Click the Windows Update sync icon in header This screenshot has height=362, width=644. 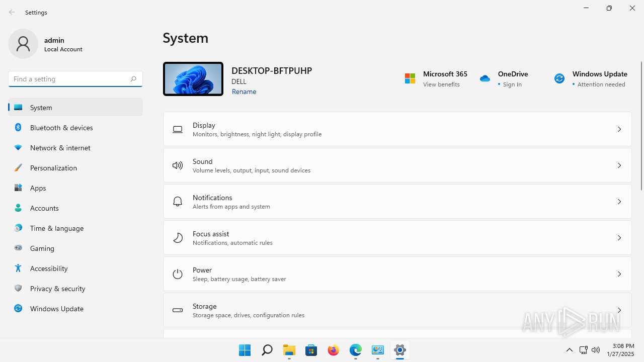click(559, 78)
